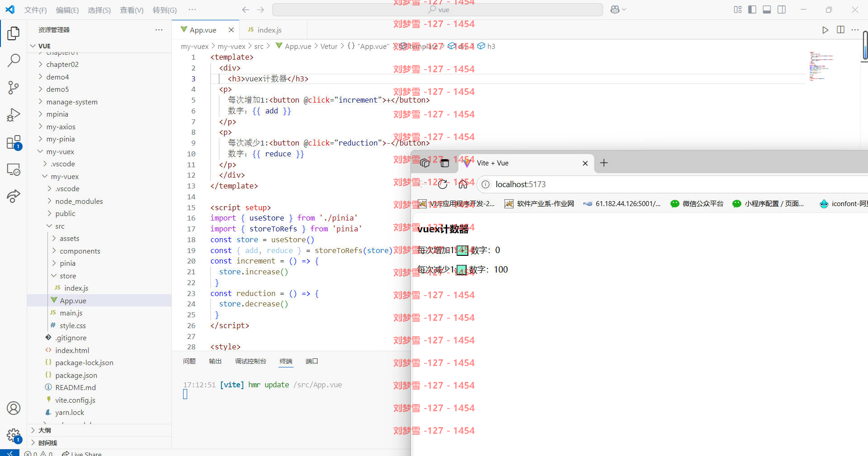Open Explorer panel more actions ellipsis
The image size is (868, 456).
click(x=159, y=30)
